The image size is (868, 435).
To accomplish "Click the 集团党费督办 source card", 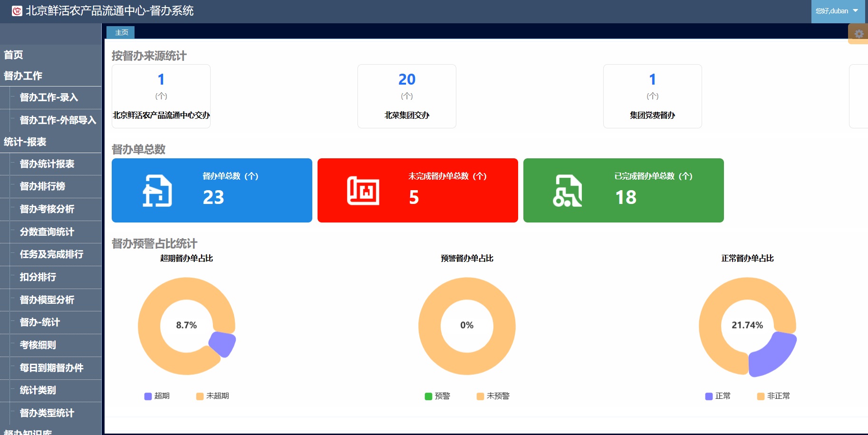I will (x=653, y=96).
